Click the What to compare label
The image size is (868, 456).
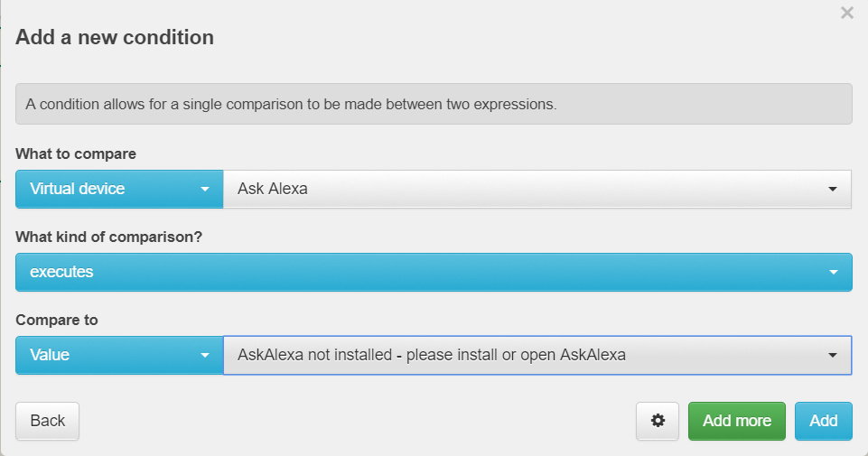(76, 154)
